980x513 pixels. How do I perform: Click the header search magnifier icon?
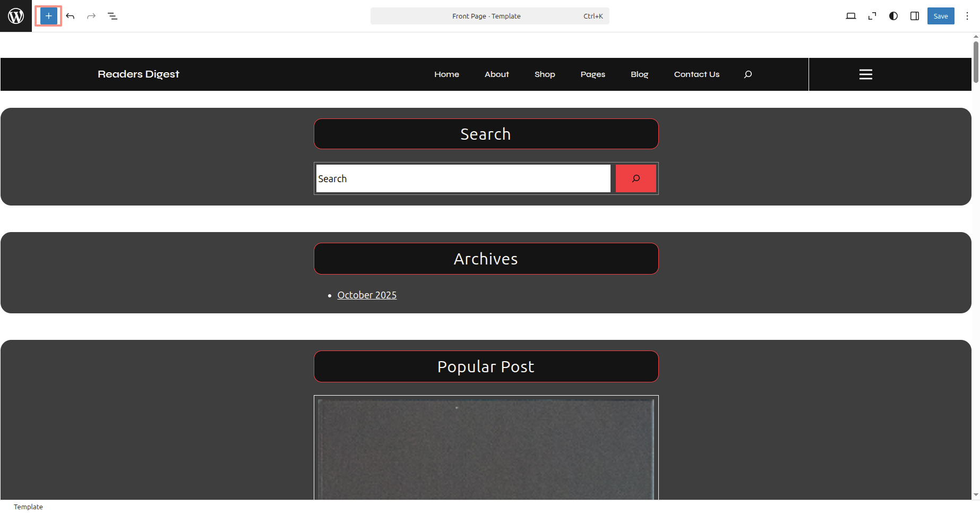coord(748,74)
